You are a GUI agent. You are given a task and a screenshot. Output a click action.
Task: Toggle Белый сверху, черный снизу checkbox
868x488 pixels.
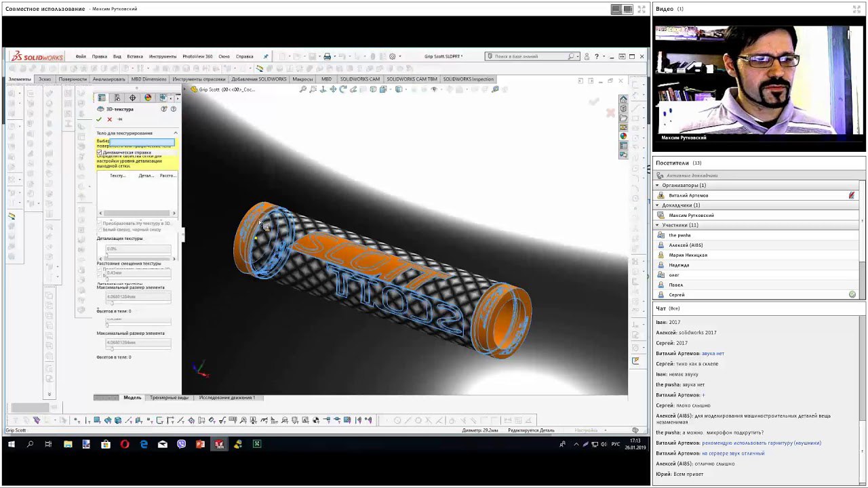click(99, 230)
